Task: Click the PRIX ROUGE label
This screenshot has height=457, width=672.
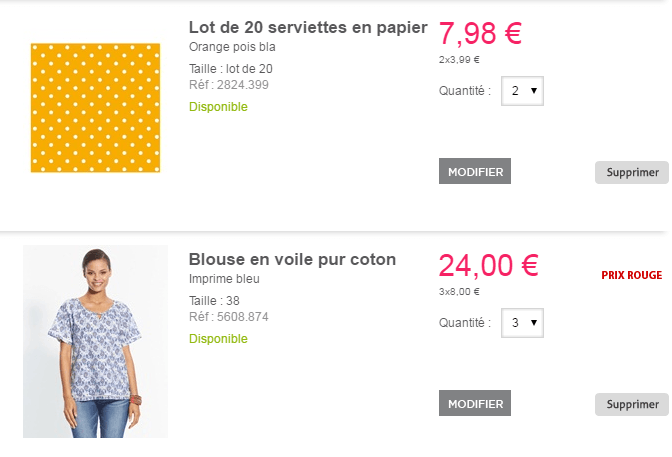Action: coord(631,274)
